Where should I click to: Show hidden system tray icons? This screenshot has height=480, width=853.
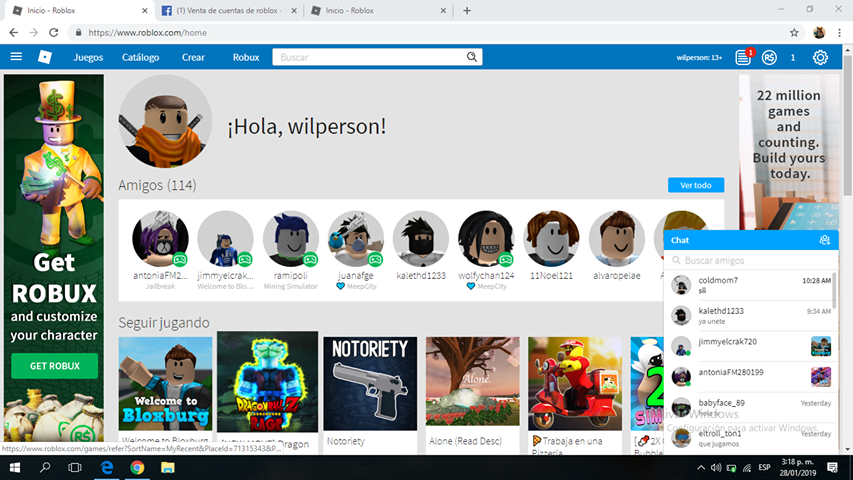click(x=701, y=467)
